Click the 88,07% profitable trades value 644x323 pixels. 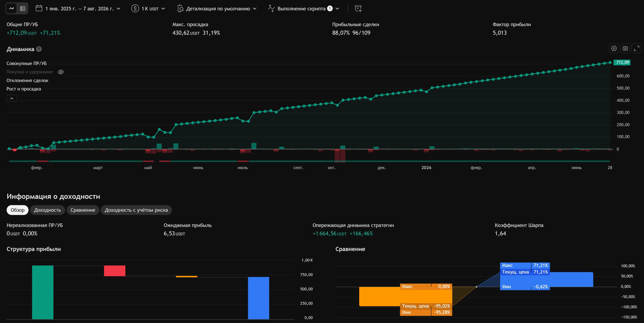point(341,33)
